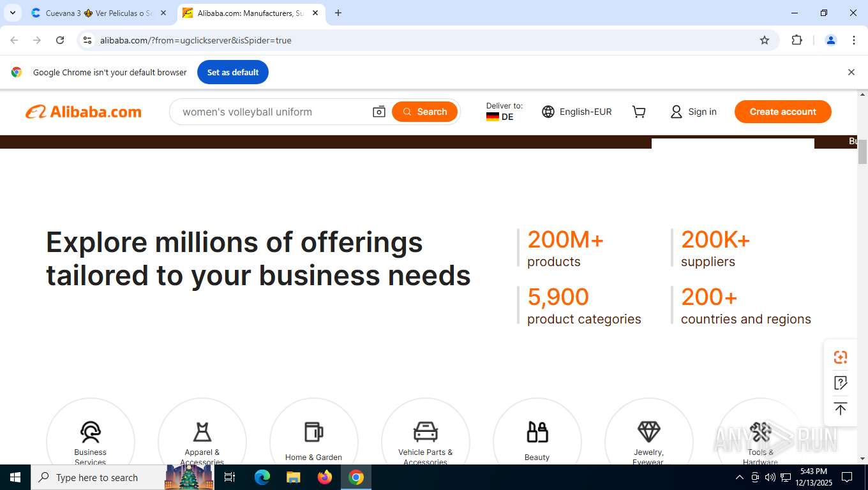
Task: Show hidden system tray icons
Action: (740, 477)
